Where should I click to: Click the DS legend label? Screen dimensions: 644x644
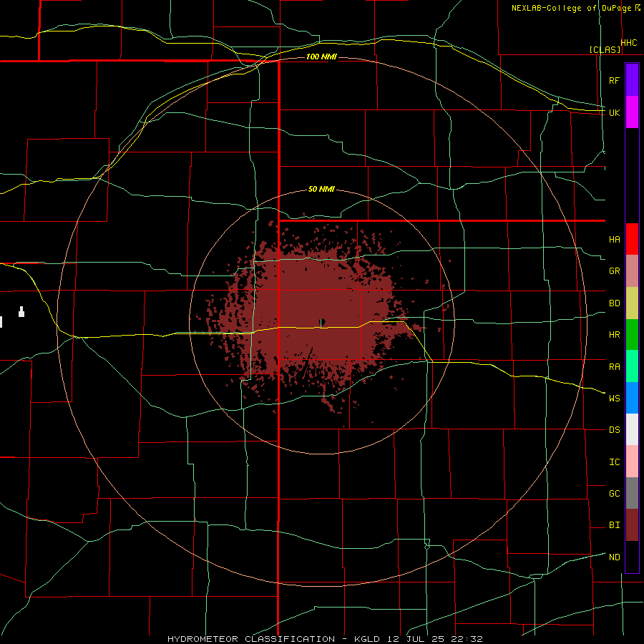tap(614, 430)
